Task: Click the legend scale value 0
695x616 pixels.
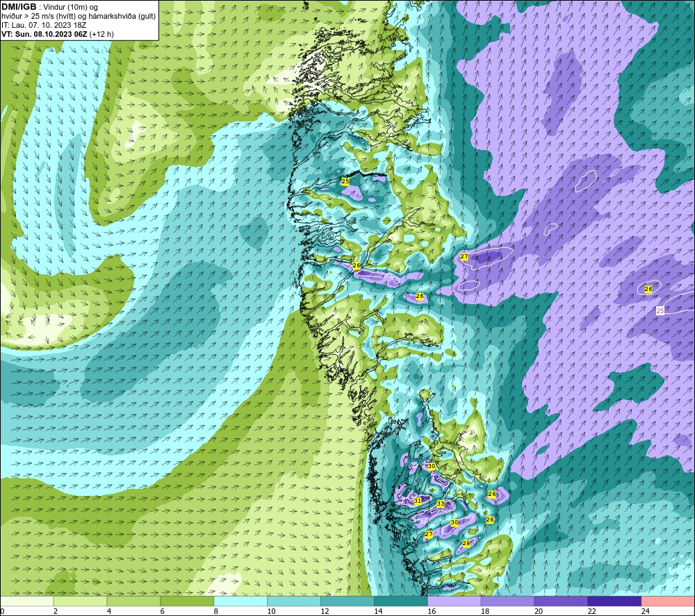Action: click(3, 611)
